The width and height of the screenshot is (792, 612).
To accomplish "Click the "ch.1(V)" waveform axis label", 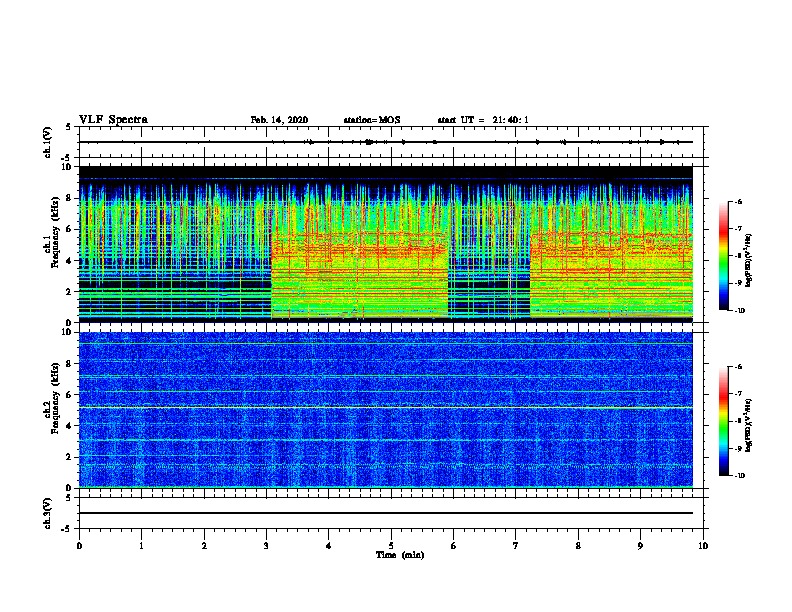I will [47, 142].
